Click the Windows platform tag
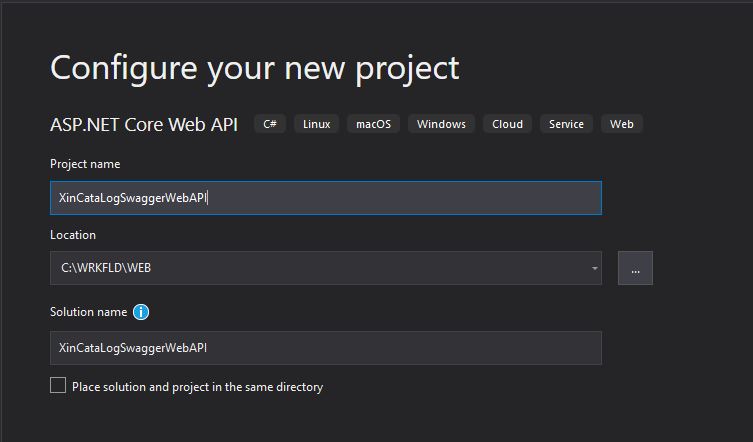The height and width of the screenshot is (442, 753). [441, 124]
